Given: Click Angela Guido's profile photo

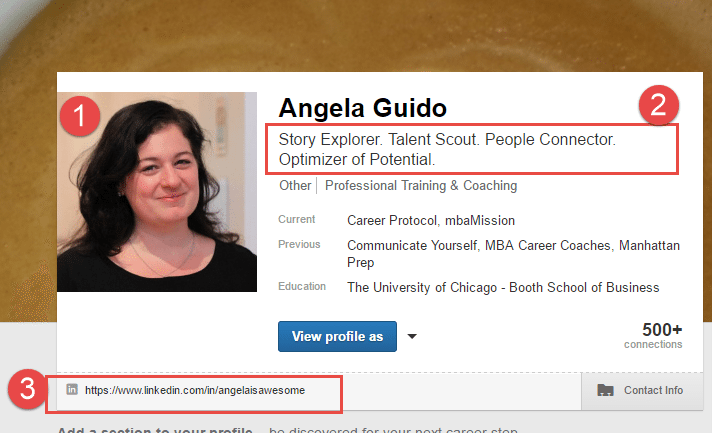Looking at the screenshot, I should click(x=157, y=192).
